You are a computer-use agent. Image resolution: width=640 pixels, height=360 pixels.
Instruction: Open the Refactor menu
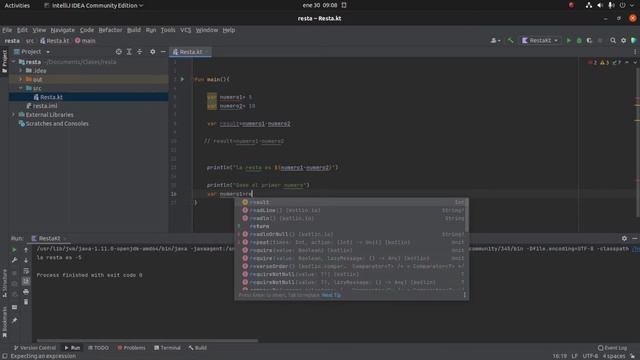(110, 30)
